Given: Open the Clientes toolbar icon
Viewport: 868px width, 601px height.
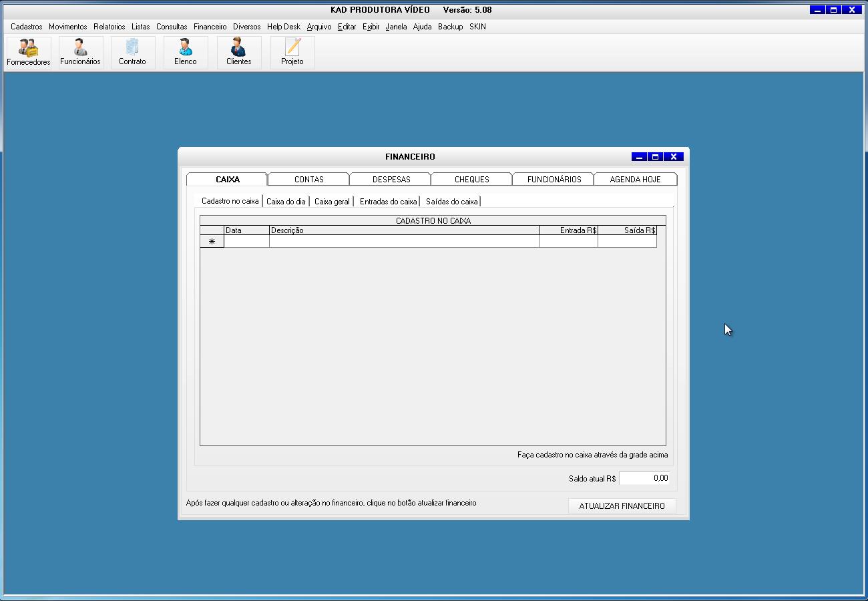Looking at the screenshot, I should [239, 53].
